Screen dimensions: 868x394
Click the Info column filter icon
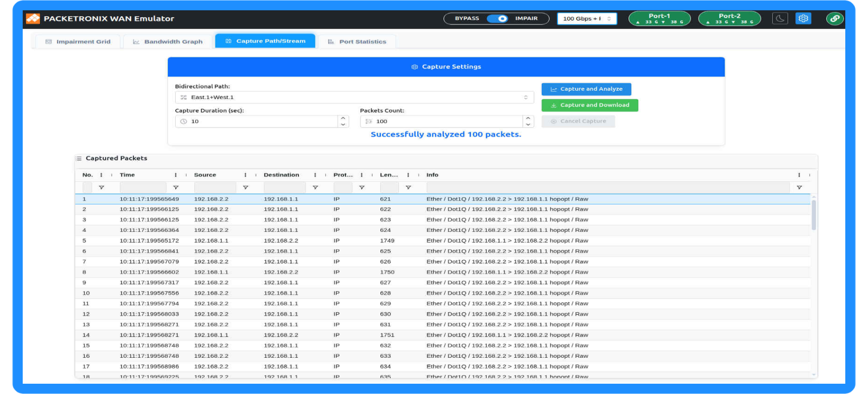[x=799, y=188]
